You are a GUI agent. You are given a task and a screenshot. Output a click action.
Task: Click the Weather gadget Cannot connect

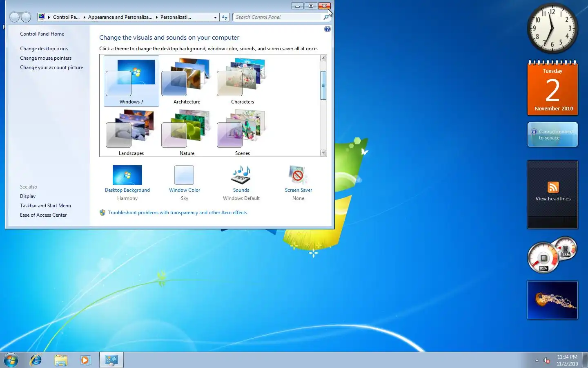coord(552,135)
